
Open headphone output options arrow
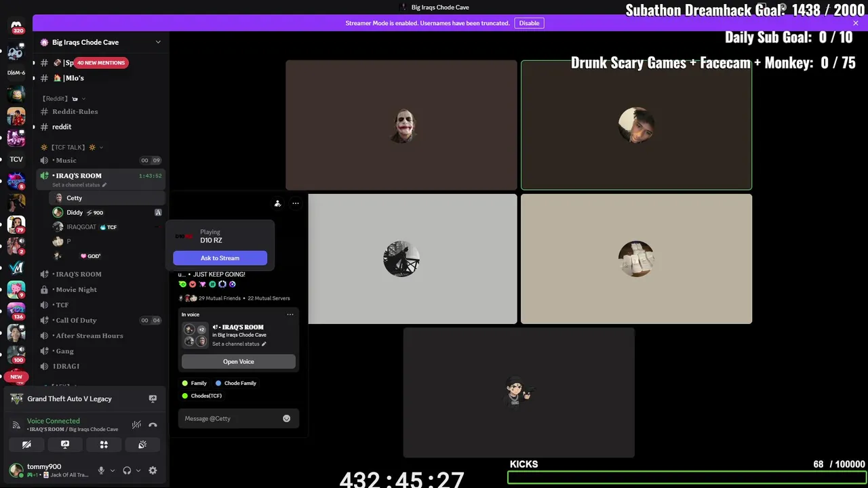(x=138, y=470)
